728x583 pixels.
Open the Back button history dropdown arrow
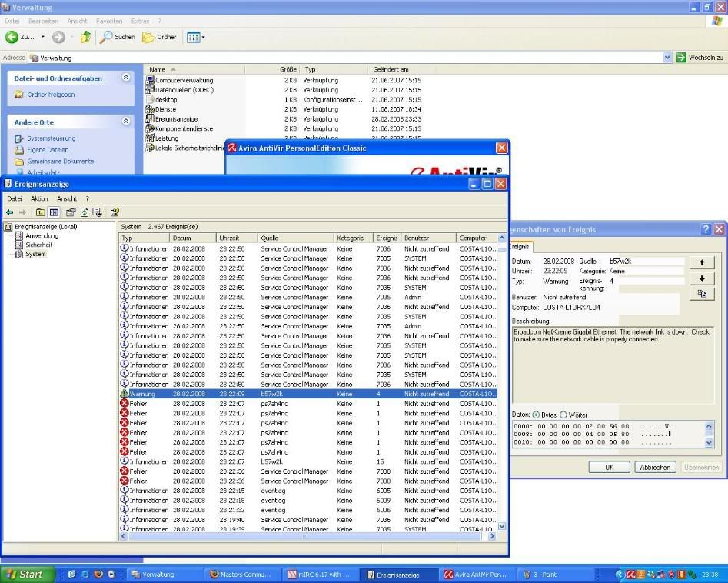pyautogui.click(x=43, y=37)
